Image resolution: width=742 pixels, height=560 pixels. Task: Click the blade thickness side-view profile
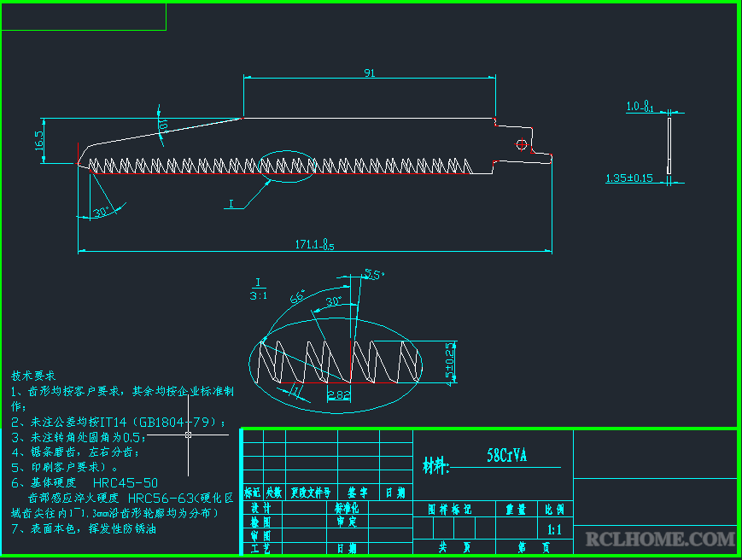(669, 146)
